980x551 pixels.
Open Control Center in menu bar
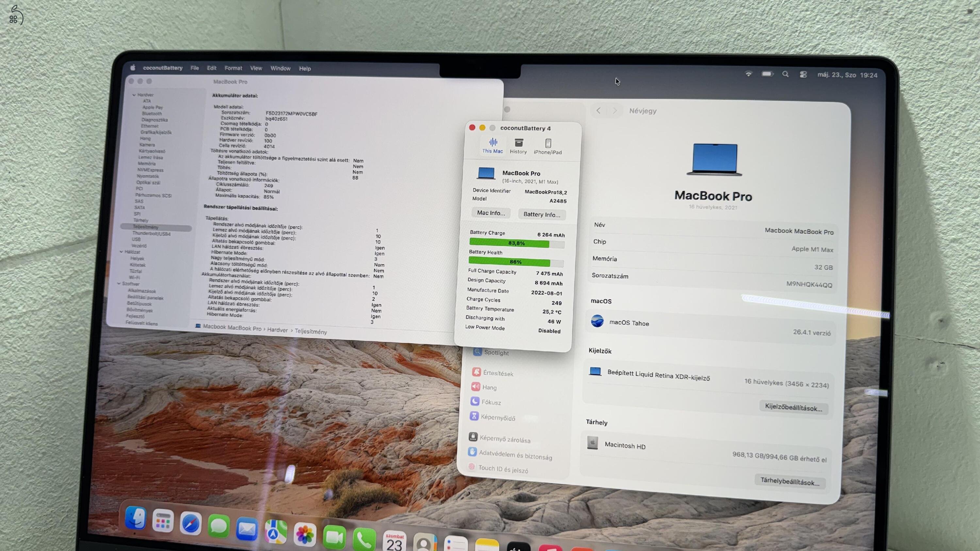[x=803, y=74]
